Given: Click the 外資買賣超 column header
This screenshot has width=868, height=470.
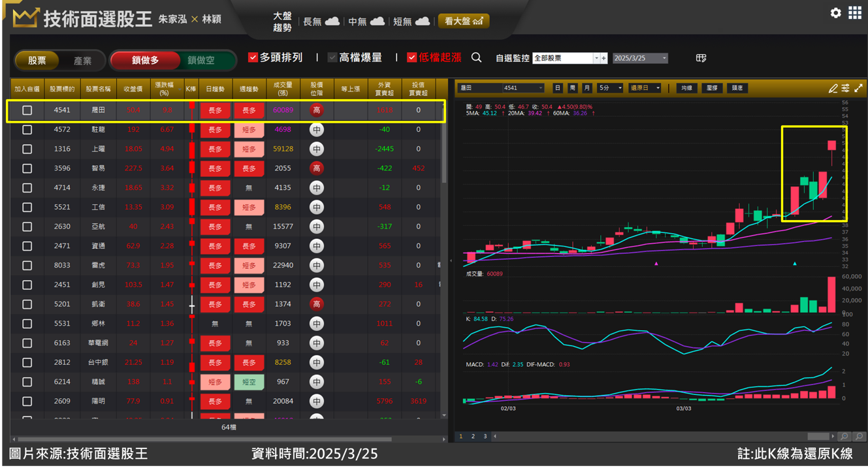Looking at the screenshot, I should click(x=385, y=89).
